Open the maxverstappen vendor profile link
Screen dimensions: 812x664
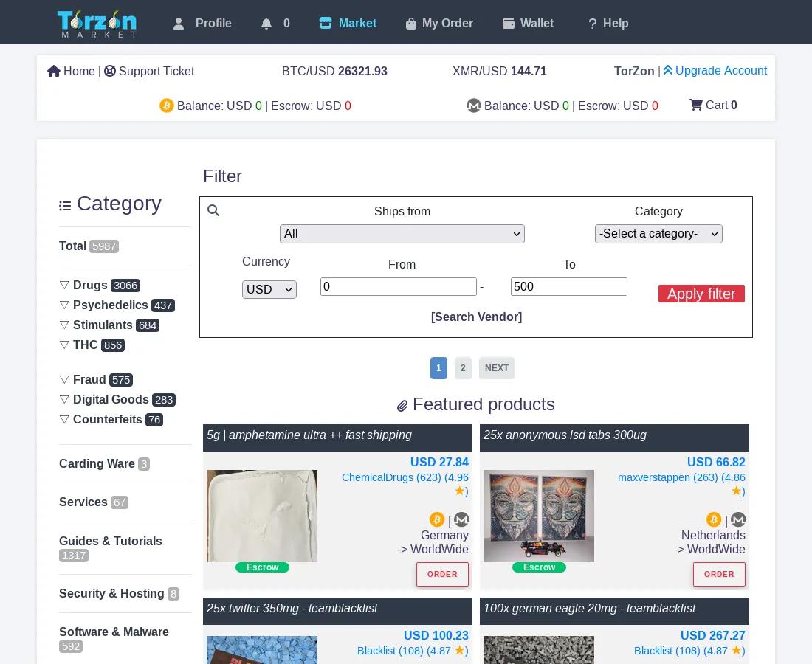pyautogui.click(x=681, y=484)
